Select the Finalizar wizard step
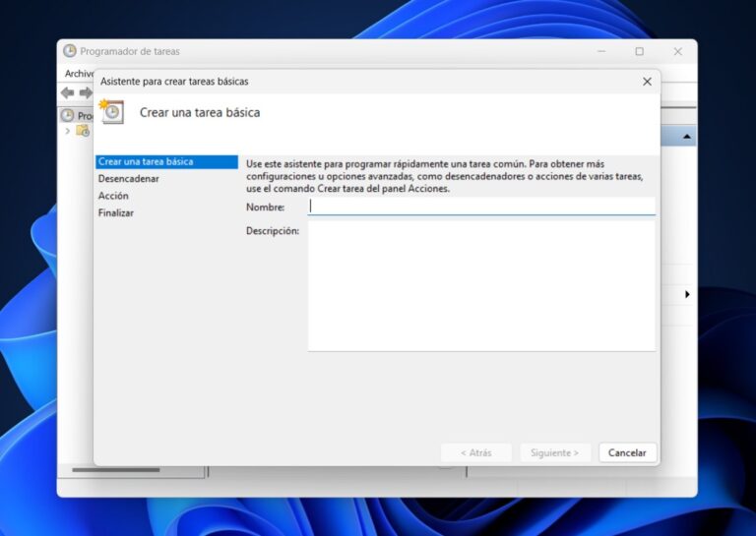The image size is (756, 536). [x=116, y=212]
